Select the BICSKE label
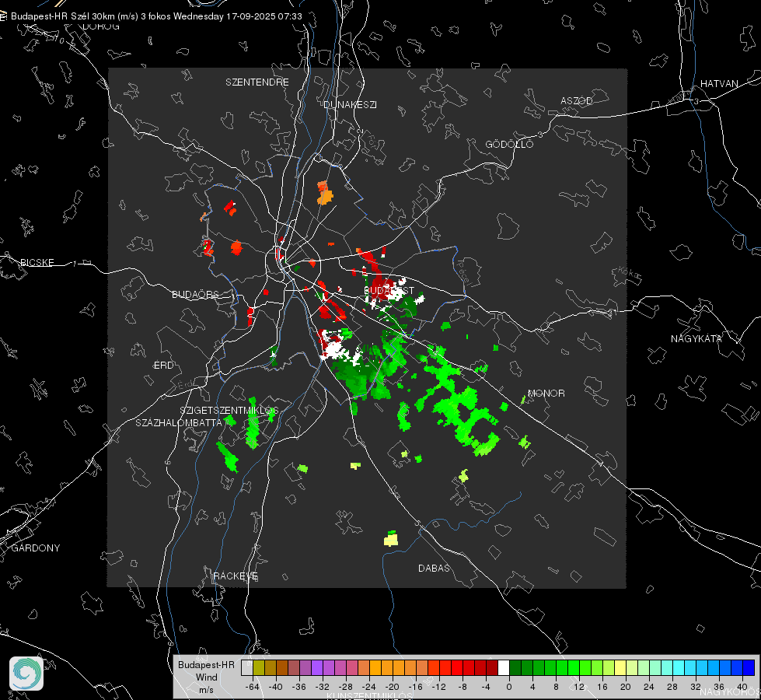Viewport: 761px width, 700px height. (x=37, y=262)
